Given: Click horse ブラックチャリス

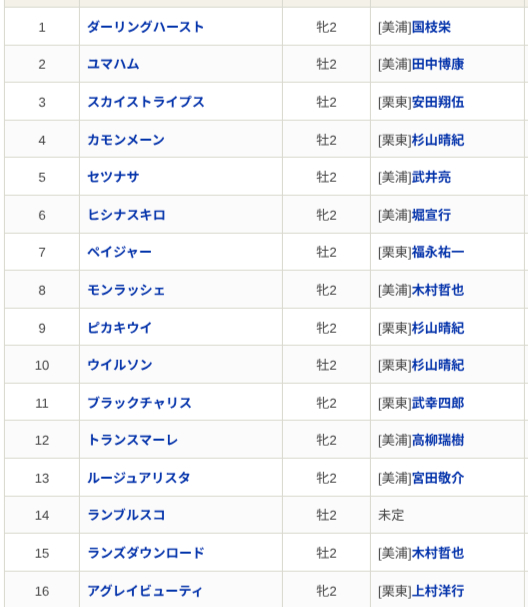Looking at the screenshot, I should 139,403.
